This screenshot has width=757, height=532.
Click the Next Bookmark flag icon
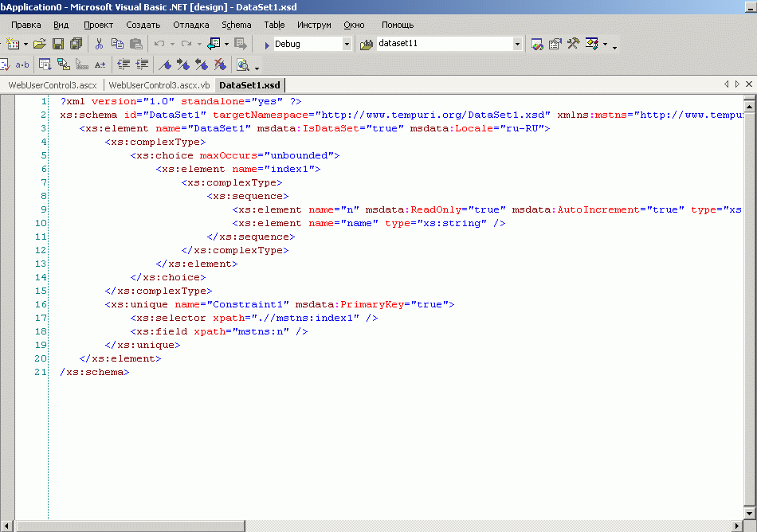click(183, 65)
